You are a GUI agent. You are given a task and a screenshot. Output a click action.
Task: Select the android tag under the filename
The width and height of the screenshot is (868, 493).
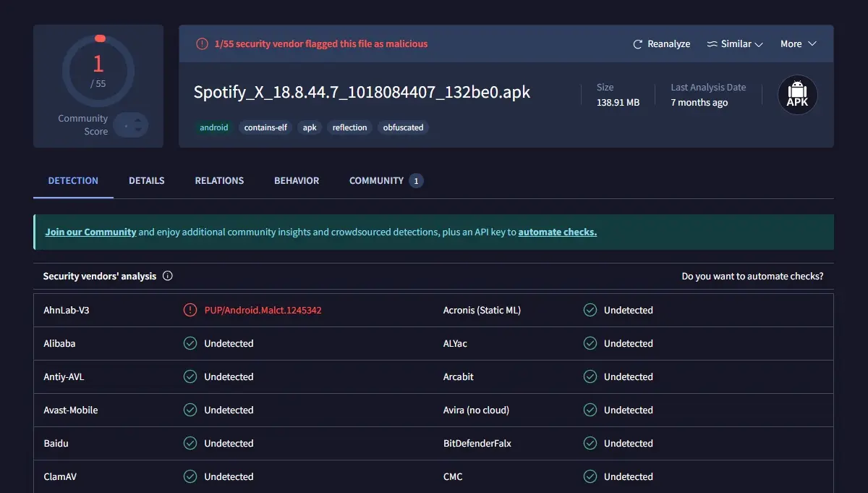click(x=213, y=127)
